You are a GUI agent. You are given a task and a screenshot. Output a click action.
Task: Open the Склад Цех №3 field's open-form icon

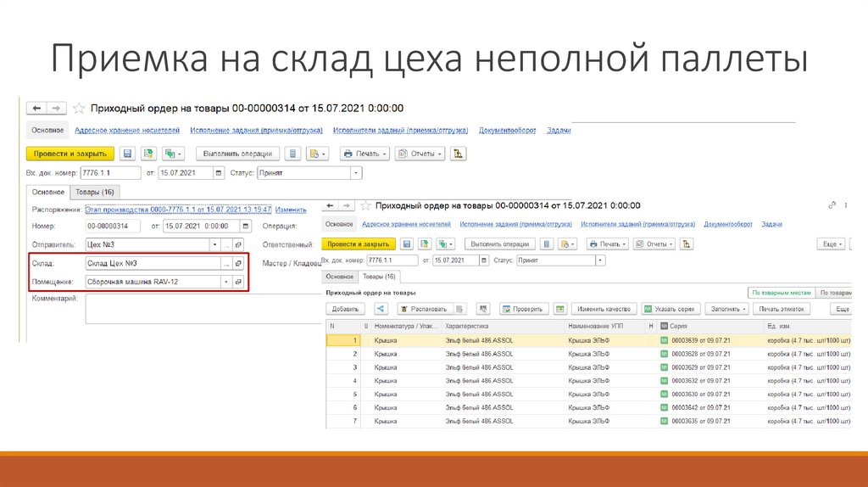[x=238, y=264]
